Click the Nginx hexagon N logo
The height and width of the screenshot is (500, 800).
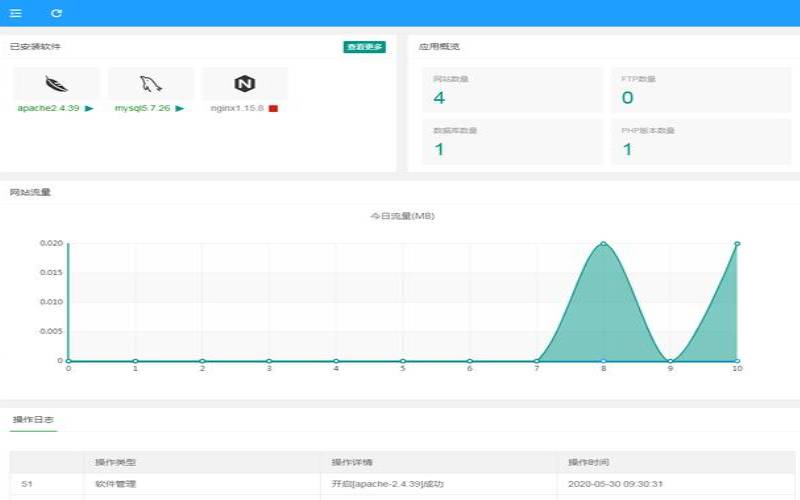pos(245,84)
